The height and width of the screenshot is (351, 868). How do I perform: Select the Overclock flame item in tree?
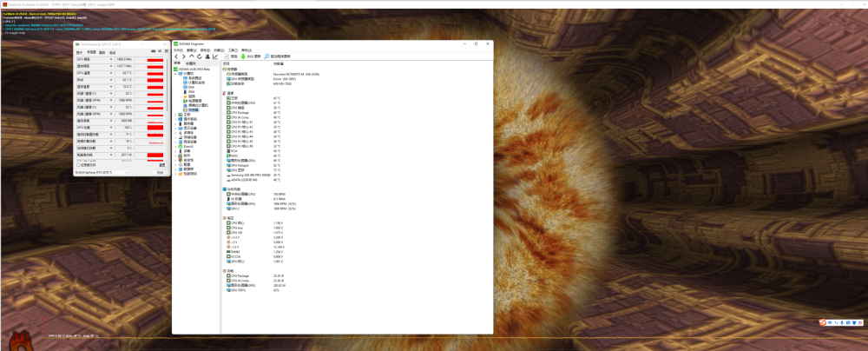(188, 96)
